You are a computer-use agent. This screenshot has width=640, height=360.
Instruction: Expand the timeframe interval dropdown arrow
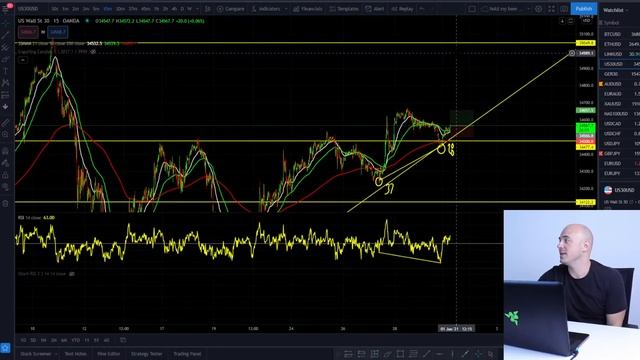click(x=197, y=9)
